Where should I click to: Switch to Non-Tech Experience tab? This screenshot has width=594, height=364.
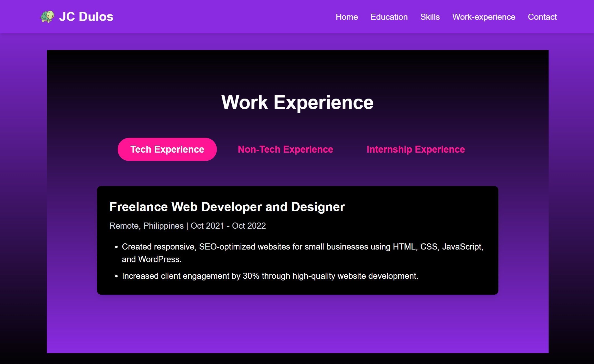(x=285, y=149)
